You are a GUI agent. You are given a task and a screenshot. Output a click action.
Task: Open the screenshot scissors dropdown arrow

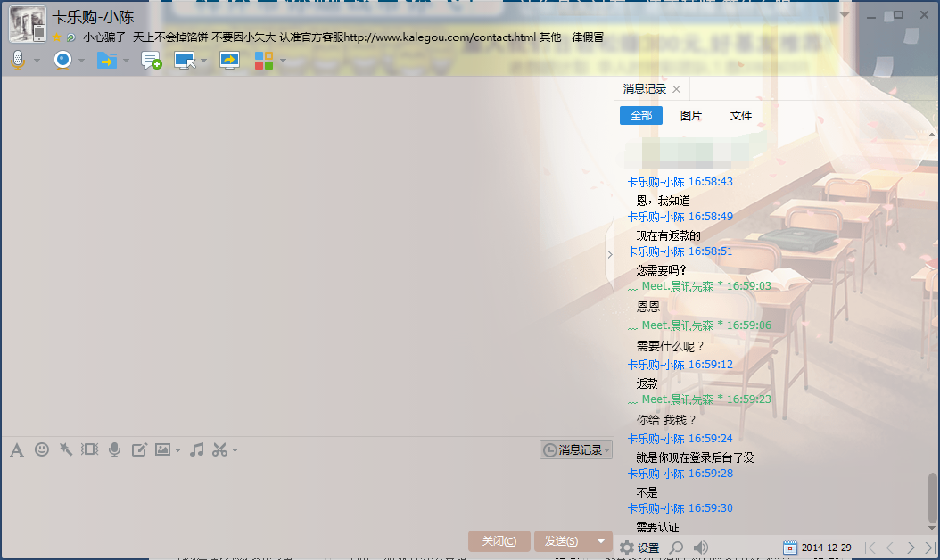point(235,450)
